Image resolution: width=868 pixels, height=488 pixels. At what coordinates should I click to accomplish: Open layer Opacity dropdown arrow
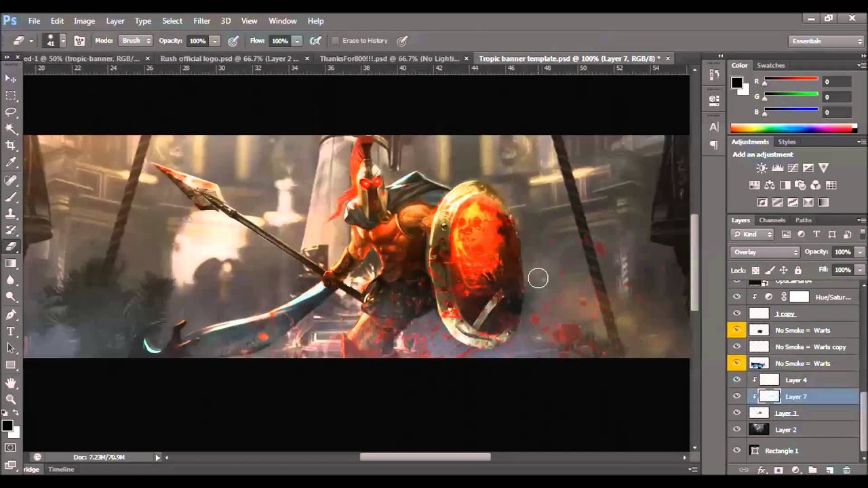(x=859, y=252)
